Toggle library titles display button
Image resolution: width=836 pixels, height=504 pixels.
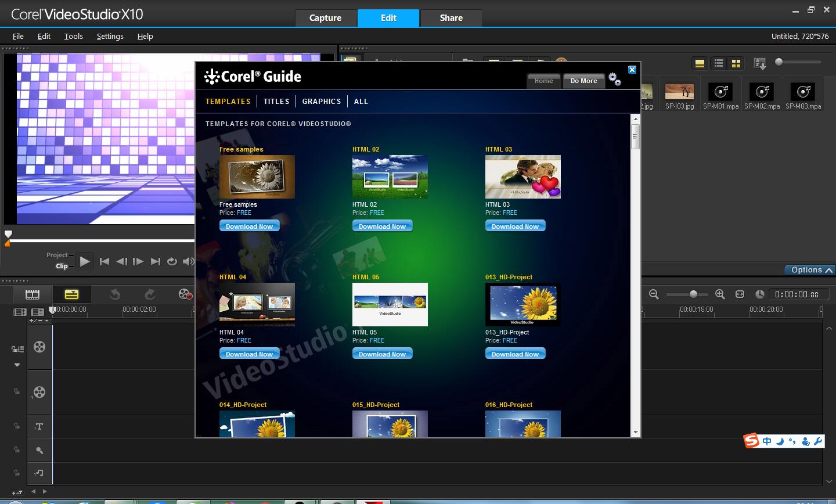[700, 63]
